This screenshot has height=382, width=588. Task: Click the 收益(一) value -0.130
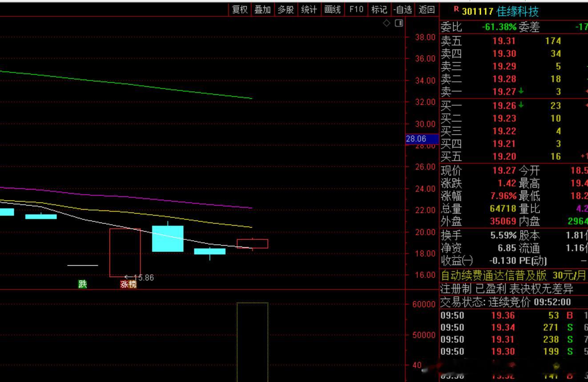click(x=503, y=260)
